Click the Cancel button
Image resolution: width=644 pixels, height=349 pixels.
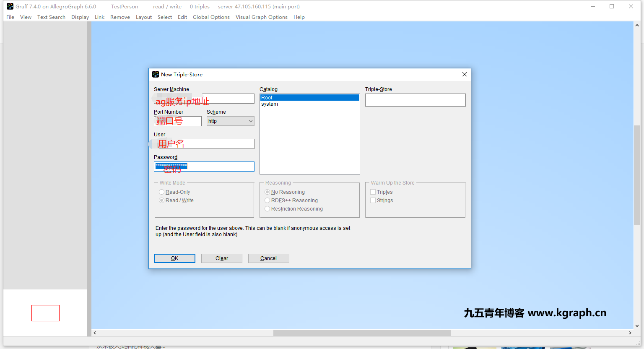click(x=269, y=258)
